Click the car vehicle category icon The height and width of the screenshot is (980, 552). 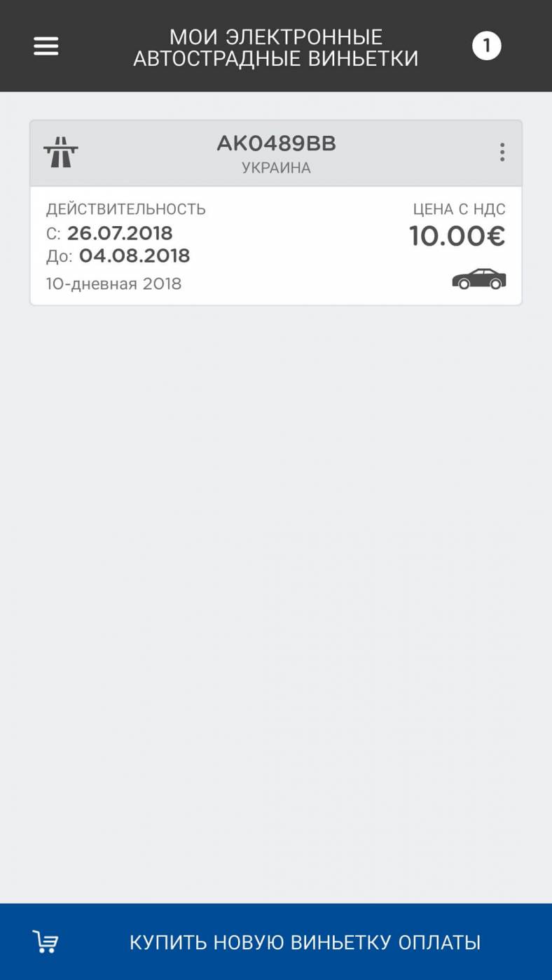tap(478, 279)
